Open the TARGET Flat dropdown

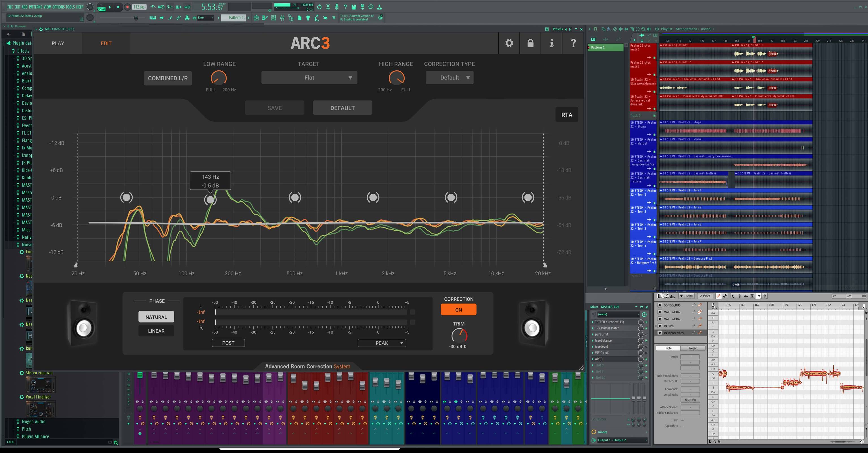coord(309,77)
